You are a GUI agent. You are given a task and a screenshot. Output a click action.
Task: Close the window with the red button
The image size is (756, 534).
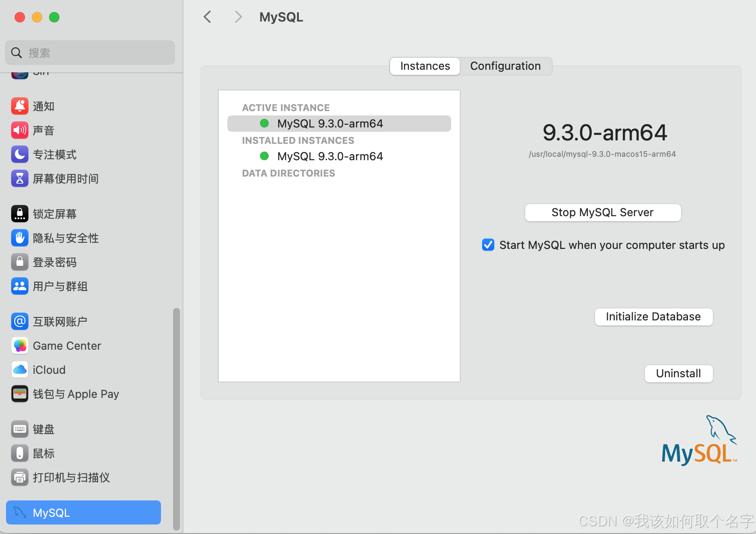20,17
